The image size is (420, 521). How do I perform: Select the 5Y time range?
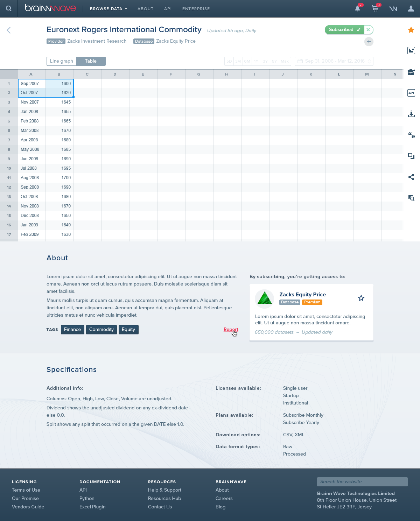(x=274, y=61)
